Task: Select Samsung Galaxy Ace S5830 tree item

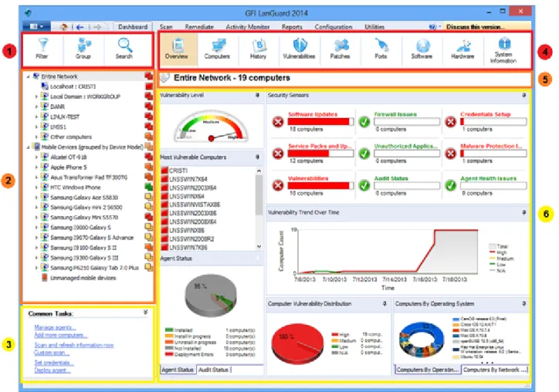Action: point(84,198)
